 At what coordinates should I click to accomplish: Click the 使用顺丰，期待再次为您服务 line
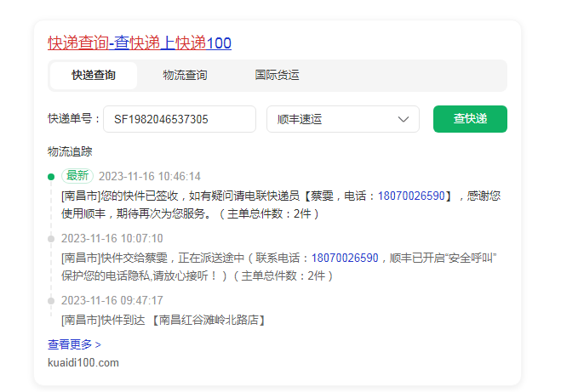(x=190, y=213)
